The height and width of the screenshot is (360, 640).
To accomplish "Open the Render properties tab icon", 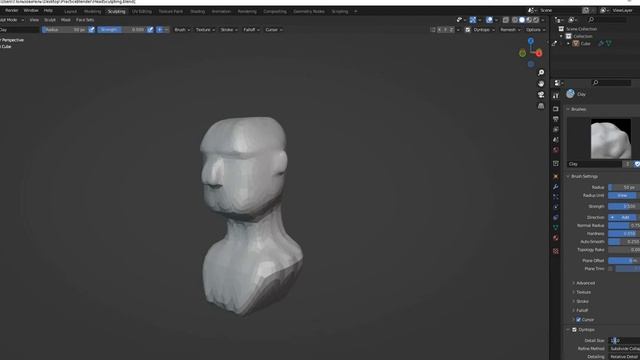I will coord(556,109).
